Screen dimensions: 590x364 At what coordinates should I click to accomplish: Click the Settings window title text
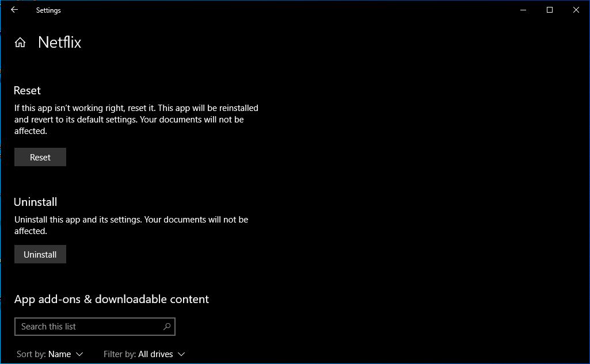point(48,10)
